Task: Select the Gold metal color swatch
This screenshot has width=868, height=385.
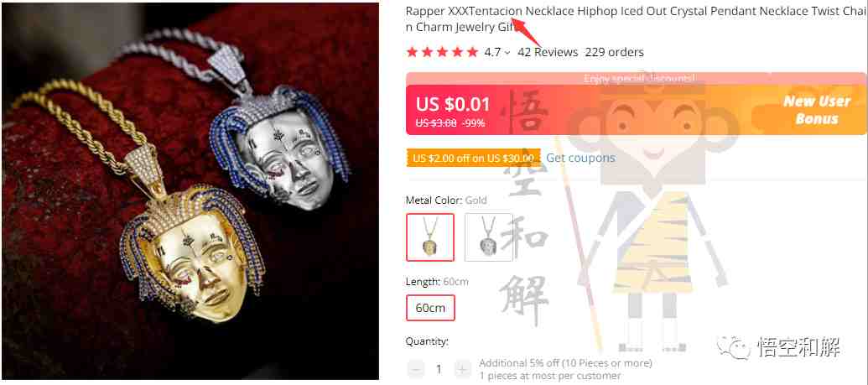Action: click(x=430, y=237)
